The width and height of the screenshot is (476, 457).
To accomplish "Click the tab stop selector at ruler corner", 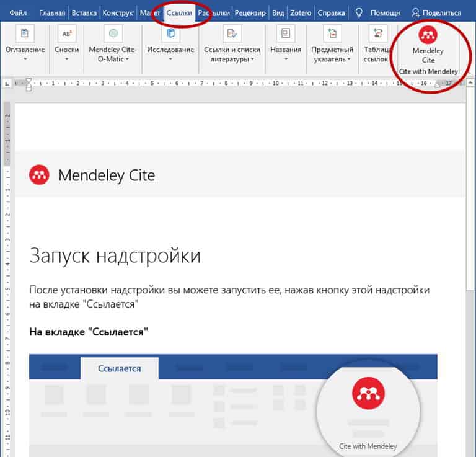I will point(7,84).
